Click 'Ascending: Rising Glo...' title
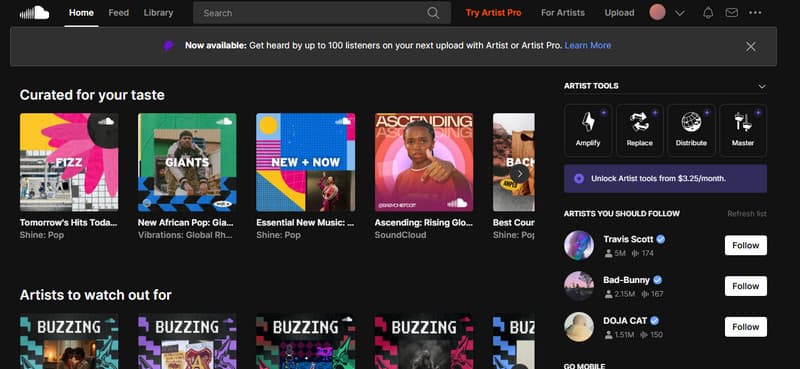This screenshot has height=369, width=800. pos(423,223)
